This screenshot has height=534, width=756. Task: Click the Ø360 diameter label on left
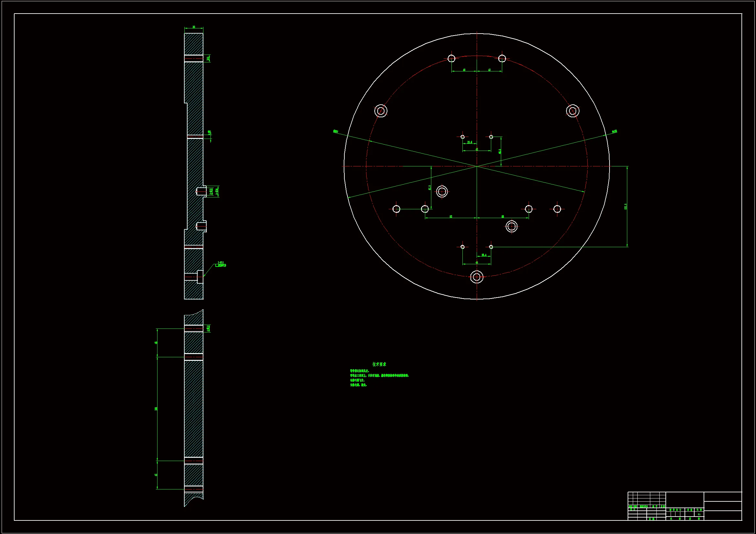pyautogui.click(x=336, y=131)
